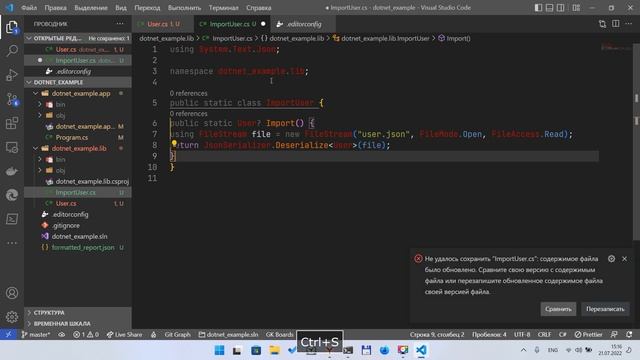Click the Перезаписать button in notification
Viewport: 640px width, 360px height.
click(605, 309)
